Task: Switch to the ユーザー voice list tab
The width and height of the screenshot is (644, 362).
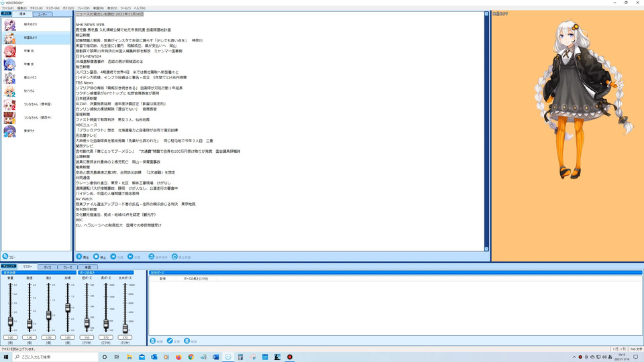Action: pyautogui.click(x=42, y=14)
